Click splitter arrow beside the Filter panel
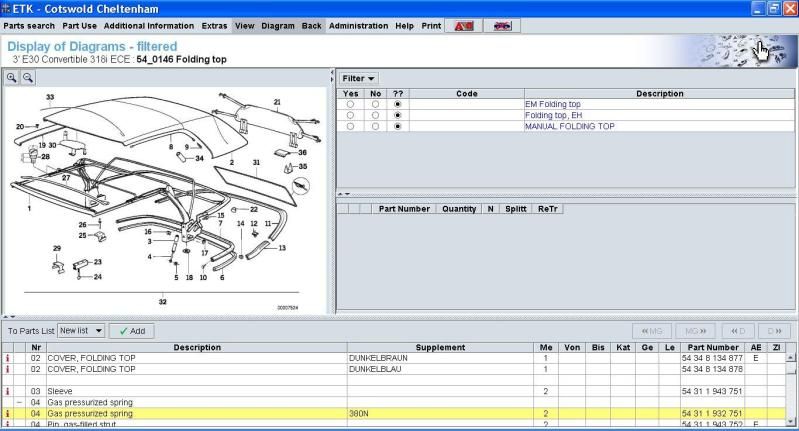This screenshot has width=799, height=431. 332,76
